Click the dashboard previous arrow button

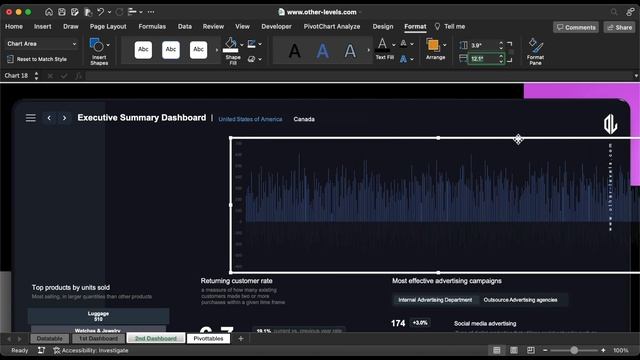[x=49, y=118]
